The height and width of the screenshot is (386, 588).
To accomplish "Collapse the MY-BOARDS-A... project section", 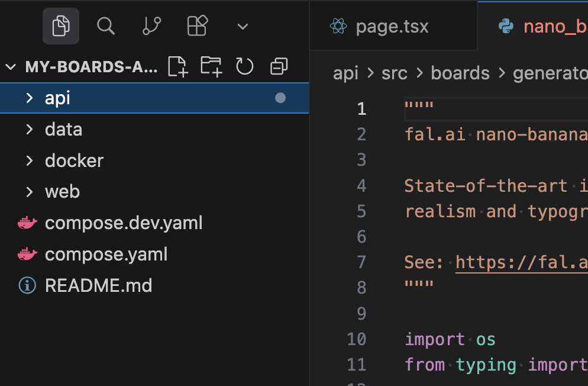I will pos(11,67).
